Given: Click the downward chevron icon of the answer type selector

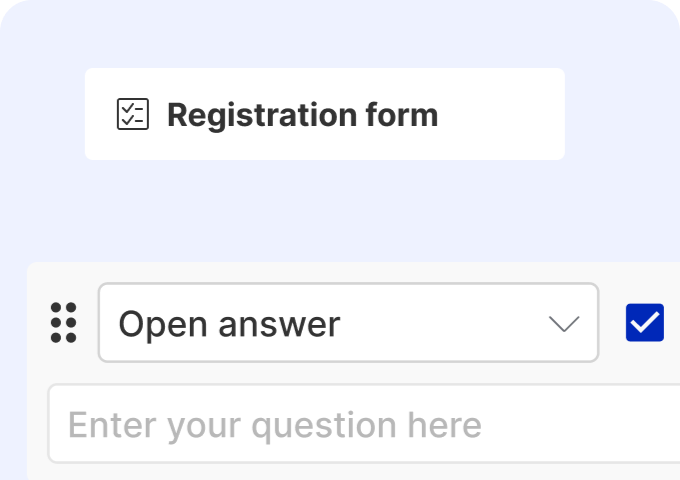Looking at the screenshot, I should (x=564, y=323).
